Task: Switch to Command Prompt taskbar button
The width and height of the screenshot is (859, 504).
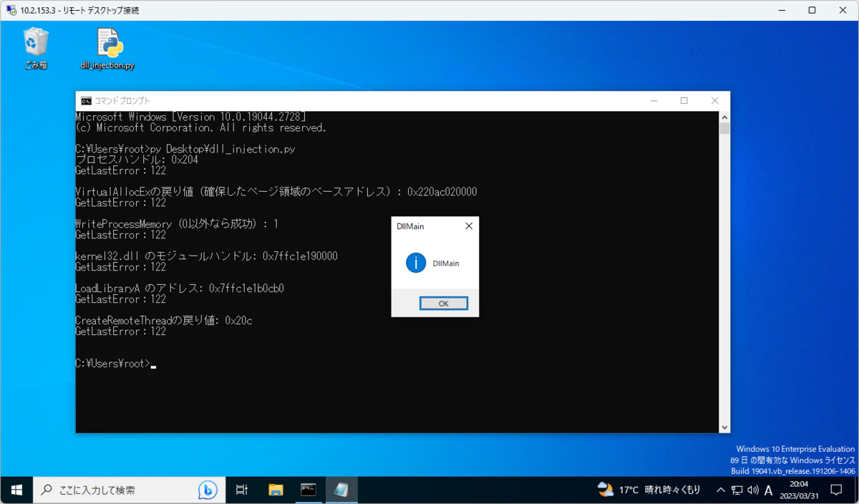Action: (x=309, y=490)
